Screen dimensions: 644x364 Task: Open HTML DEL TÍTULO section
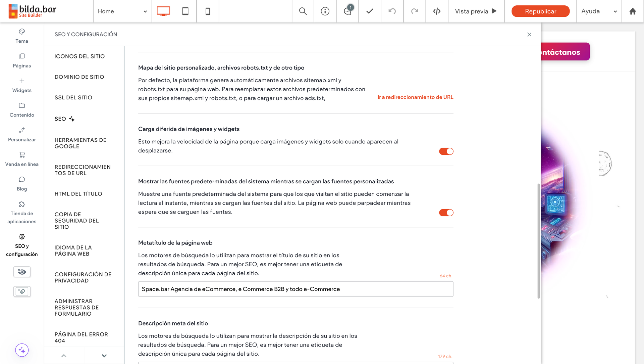[x=78, y=194]
